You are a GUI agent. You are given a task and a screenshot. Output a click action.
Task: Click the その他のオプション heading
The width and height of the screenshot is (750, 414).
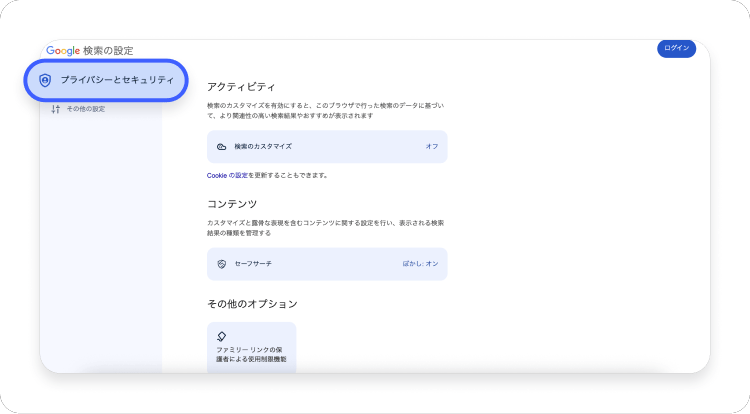252,304
